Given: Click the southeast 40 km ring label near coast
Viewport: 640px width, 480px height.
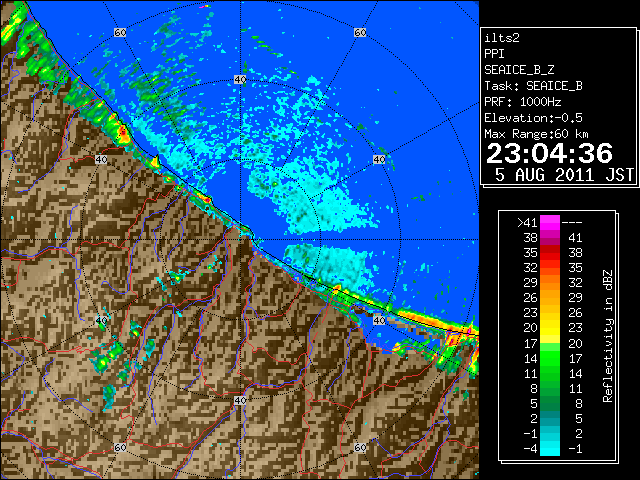Looking at the screenshot, I should [x=379, y=320].
